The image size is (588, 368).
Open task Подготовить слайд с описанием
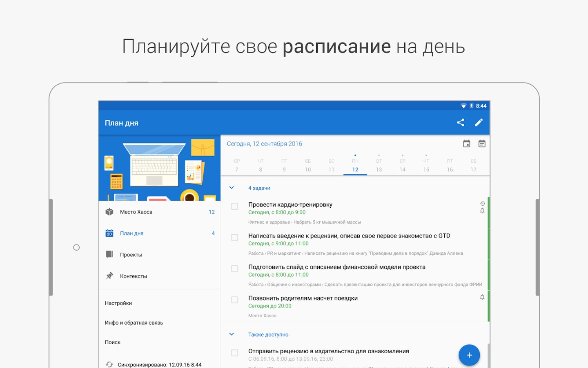tap(336, 267)
